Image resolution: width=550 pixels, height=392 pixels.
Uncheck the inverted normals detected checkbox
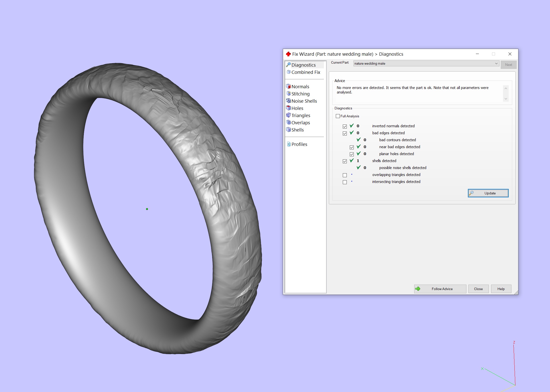pos(345,127)
